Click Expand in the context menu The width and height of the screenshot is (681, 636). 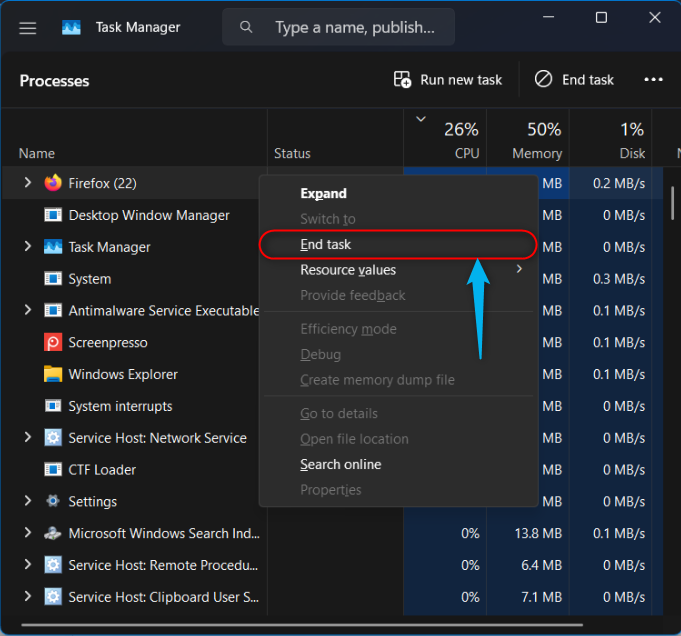[323, 193]
